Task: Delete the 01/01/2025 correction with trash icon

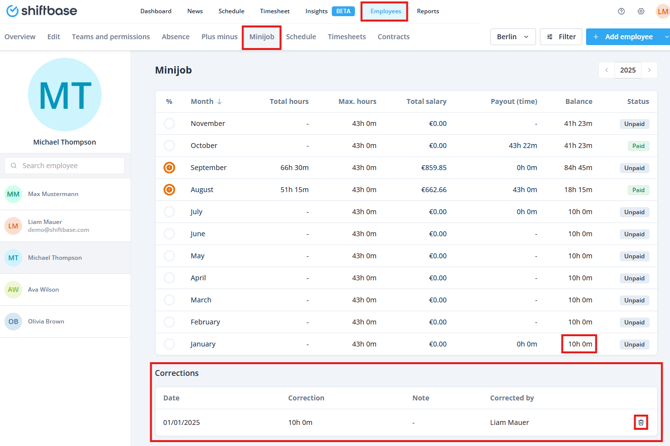Action: pyautogui.click(x=641, y=422)
